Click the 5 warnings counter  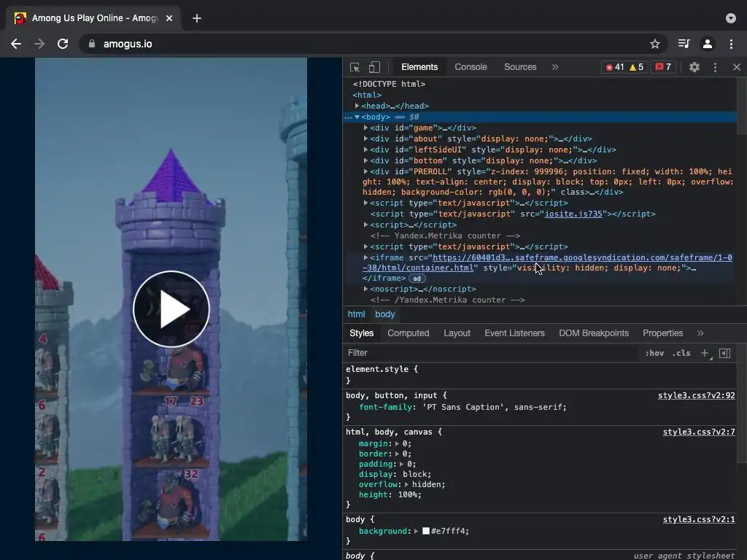point(636,67)
